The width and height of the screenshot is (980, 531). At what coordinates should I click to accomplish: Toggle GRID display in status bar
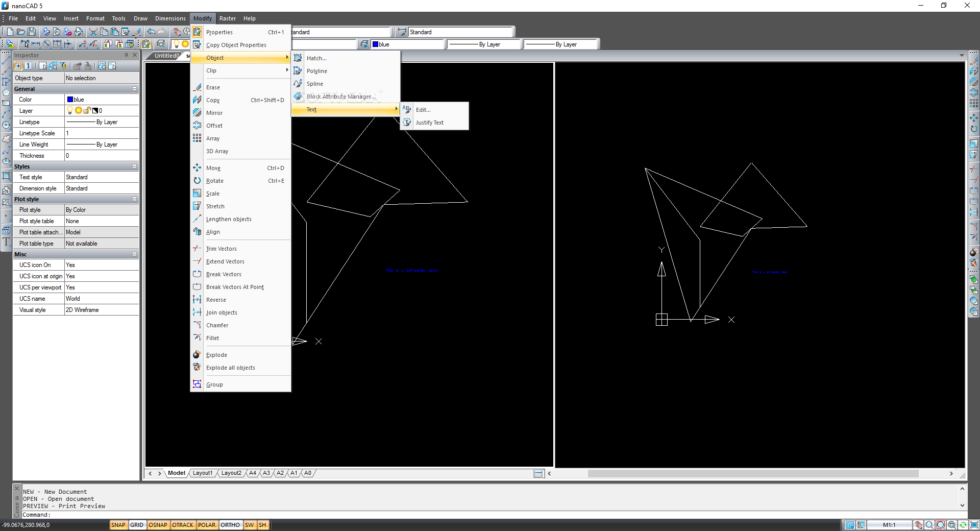click(x=137, y=525)
